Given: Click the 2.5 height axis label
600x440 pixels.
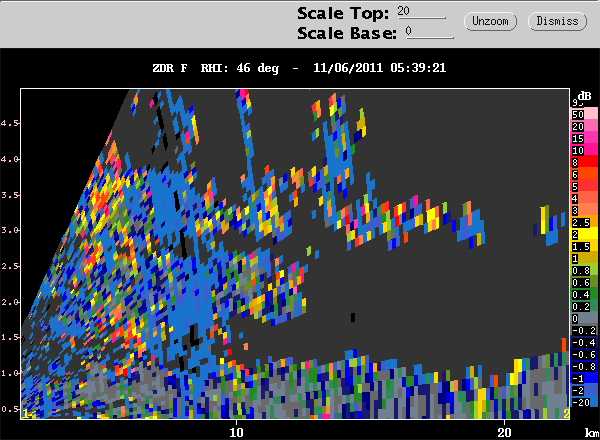Looking at the screenshot, I should point(9,266).
